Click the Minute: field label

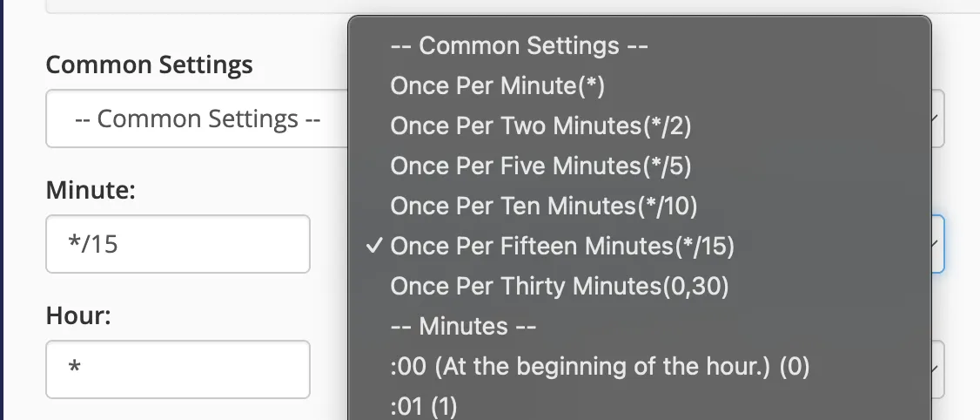[x=90, y=190]
